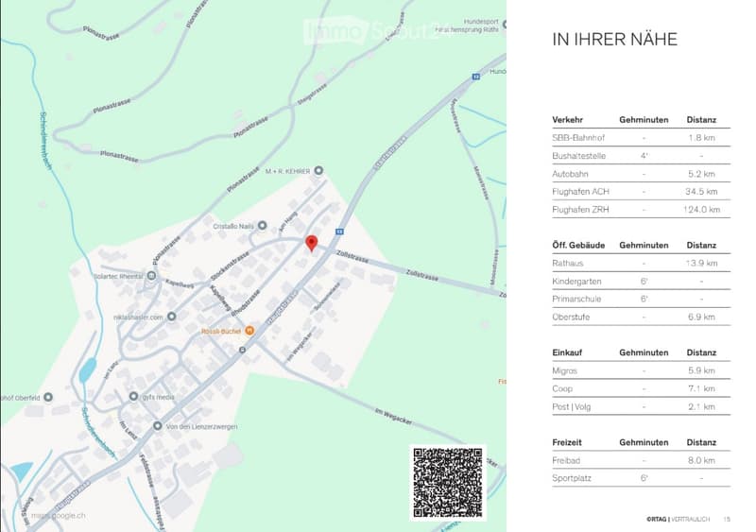Click the Oberstufe row label
Screen dimensions: 756x532
pyautogui.click(x=571, y=317)
